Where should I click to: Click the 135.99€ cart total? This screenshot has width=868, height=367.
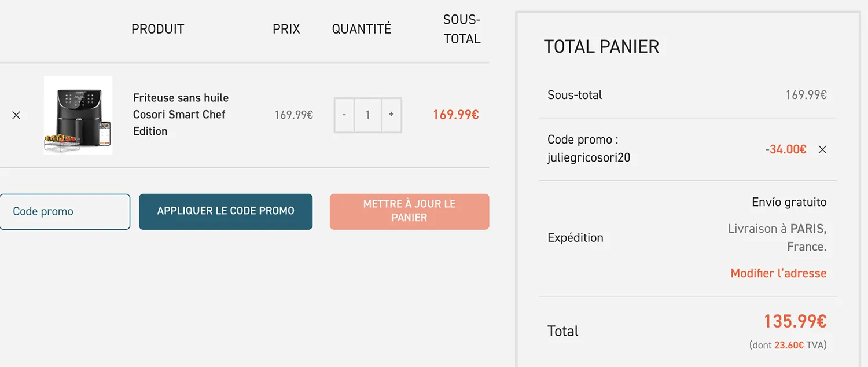pos(795,321)
